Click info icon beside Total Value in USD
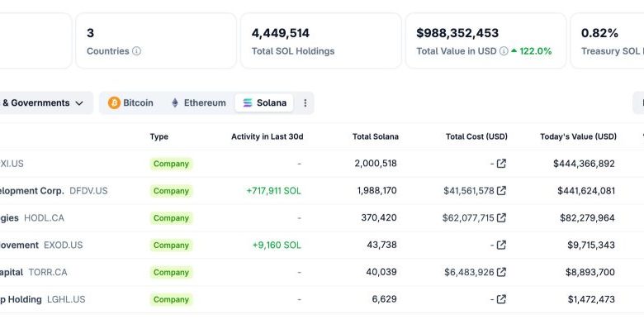This screenshot has height=329, width=644. tap(504, 51)
